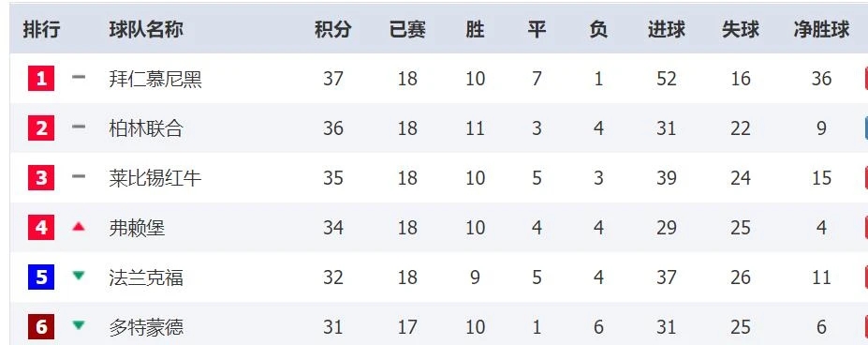This screenshot has height=345, width=868.
Task: Click the red rank 3 badge
Action: 41,178
